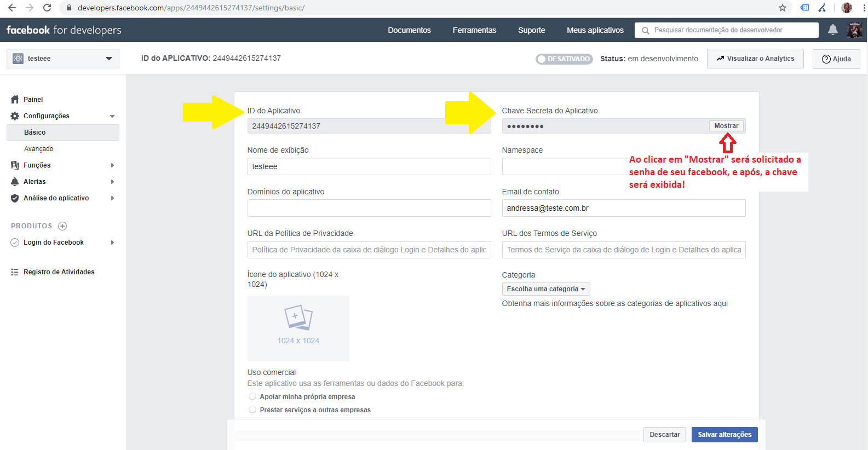The image size is (868, 450).
Task: Select Prestar serviços a outras empresas radio
Action: [252, 409]
